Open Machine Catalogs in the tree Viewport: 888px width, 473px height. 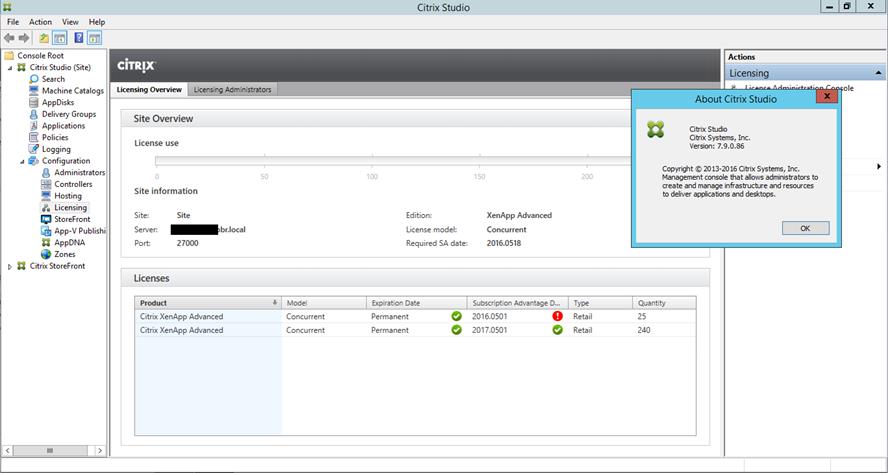click(x=72, y=91)
